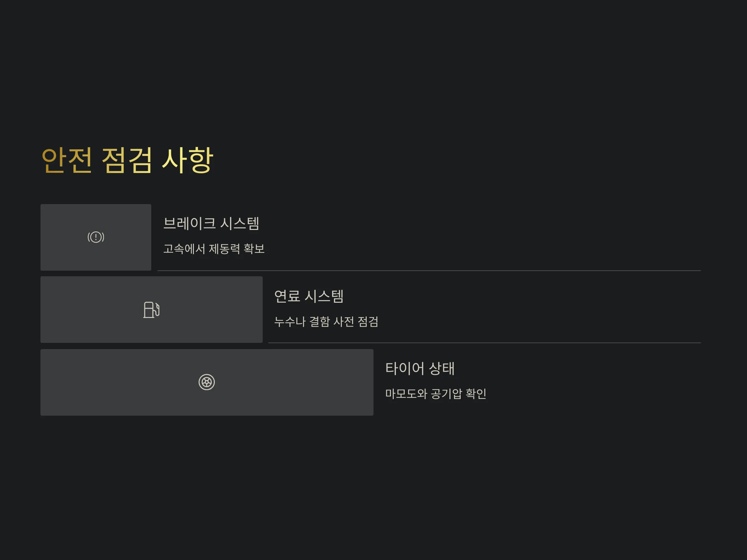Click the tire wheel icon
This screenshot has height=560, width=747.
(207, 382)
